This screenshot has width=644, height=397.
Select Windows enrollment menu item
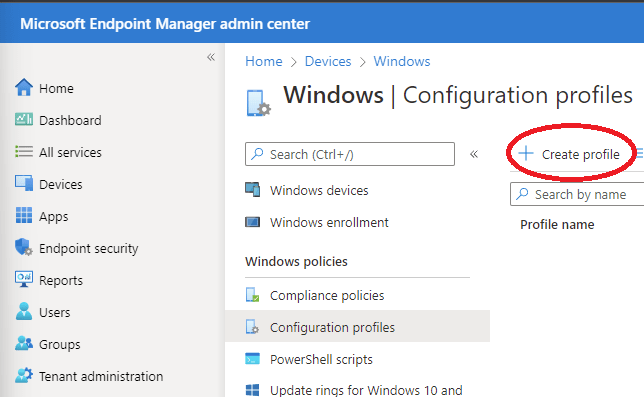click(x=329, y=223)
